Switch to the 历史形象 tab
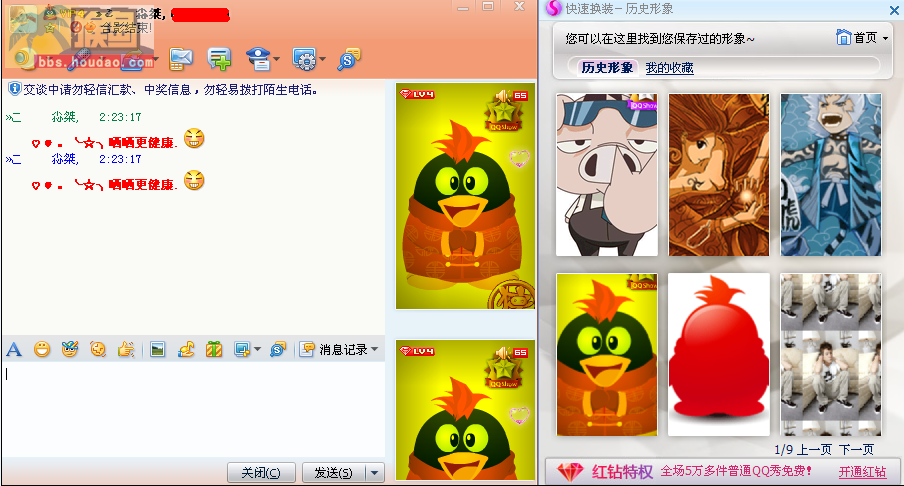The width and height of the screenshot is (904, 486). pyautogui.click(x=607, y=67)
